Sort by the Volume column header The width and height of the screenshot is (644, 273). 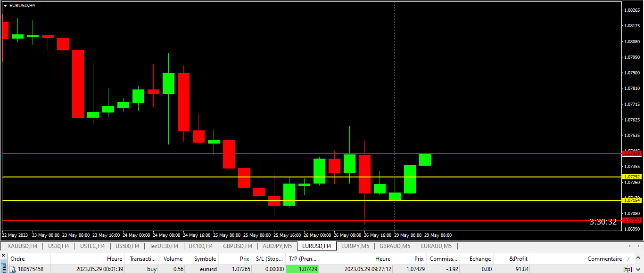173,259
